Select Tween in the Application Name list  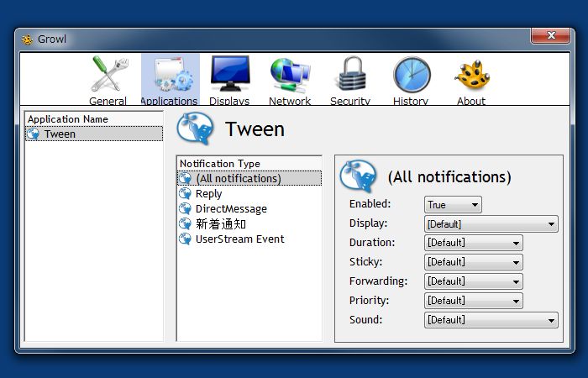pos(94,134)
